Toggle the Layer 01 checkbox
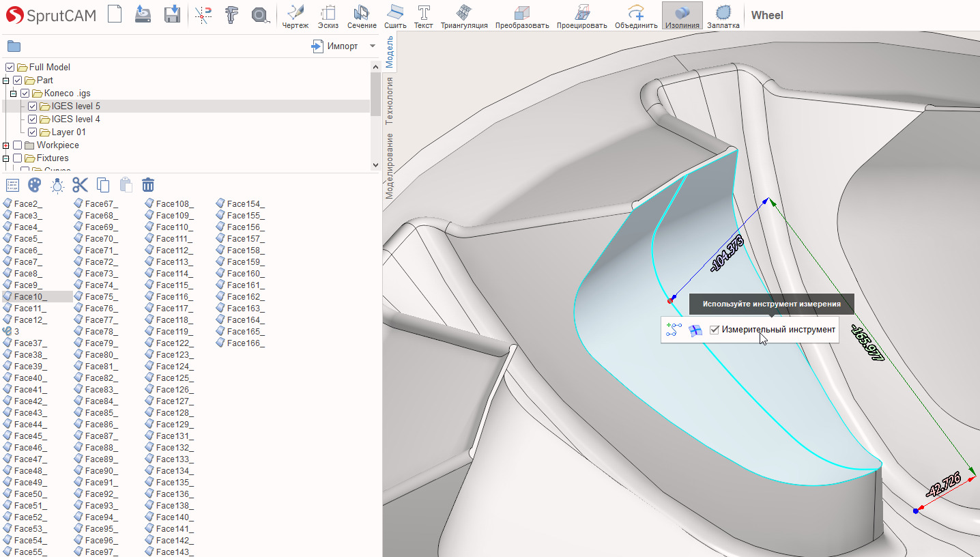The image size is (980, 557). [x=33, y=132]
